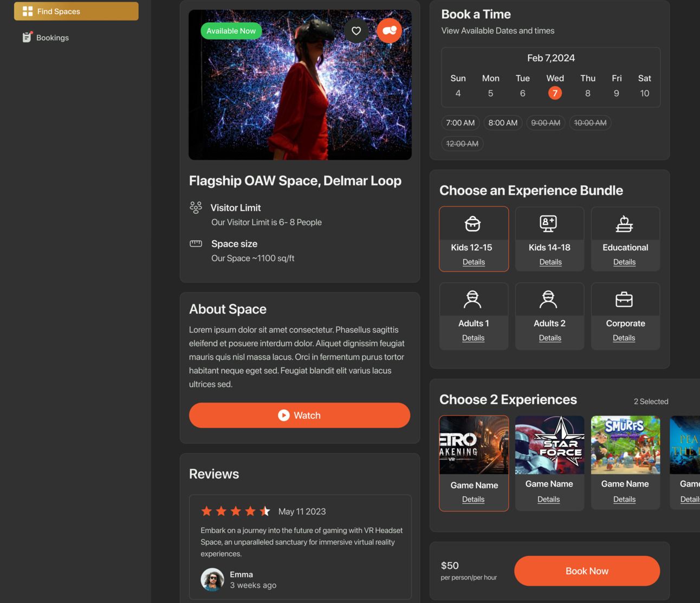Select the Kids 12-15 bundle icon
Image resolution: width=700 pixels, height=603 pixels.
(472, 223)
